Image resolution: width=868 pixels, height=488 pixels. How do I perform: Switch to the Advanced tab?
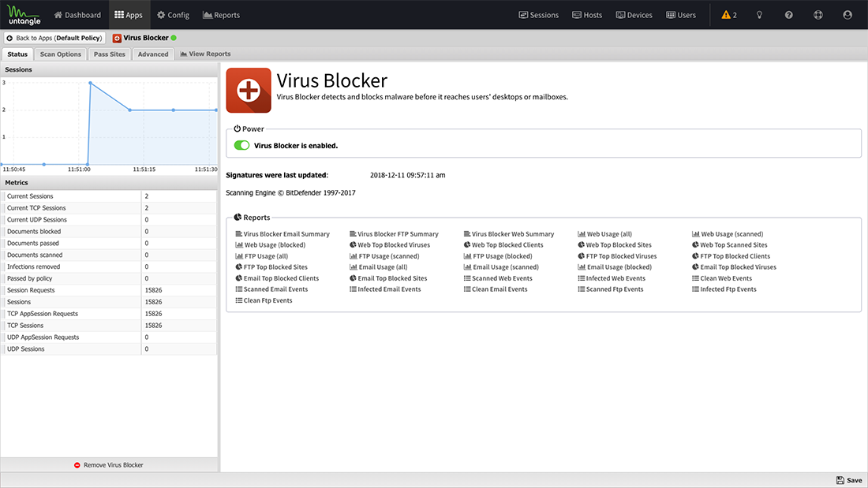pyautogui.click(x=153, y=54)
